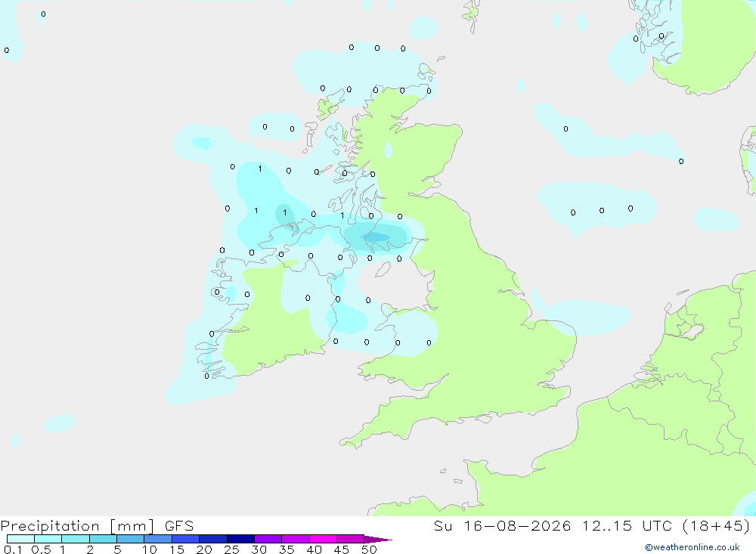Choose the 20–25 mm dark blue swatch
Viewport: 756px width, 554px height.
pyautogui.click(x=213, y=539)
